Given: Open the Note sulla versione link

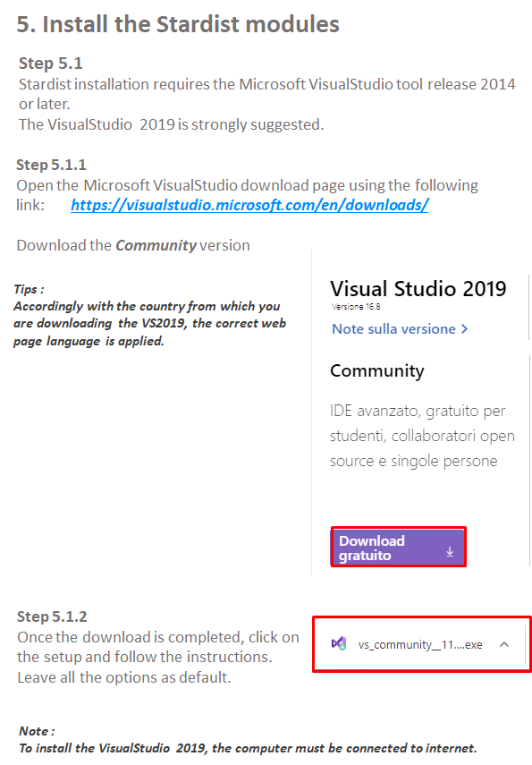Looking at the screenshot, I should pos(393,329).
